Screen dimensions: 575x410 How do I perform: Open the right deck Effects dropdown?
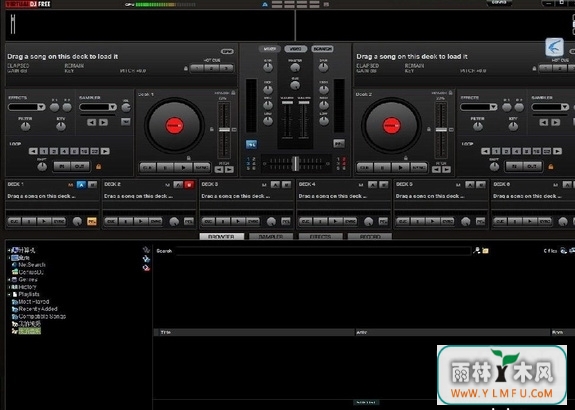(479, 107)
